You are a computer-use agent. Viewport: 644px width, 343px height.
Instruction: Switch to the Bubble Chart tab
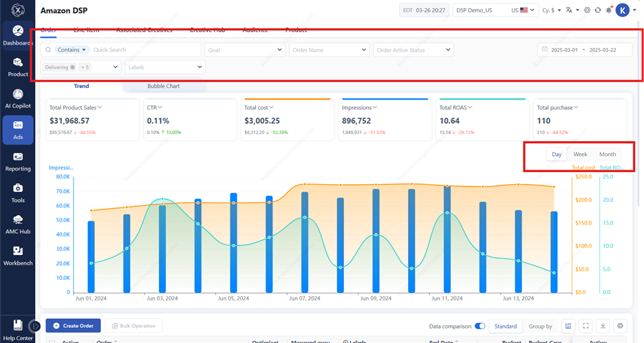[163, 86]
